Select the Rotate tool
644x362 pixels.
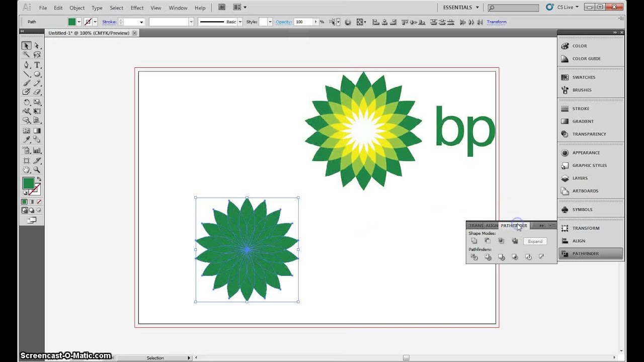coord(26,103)
